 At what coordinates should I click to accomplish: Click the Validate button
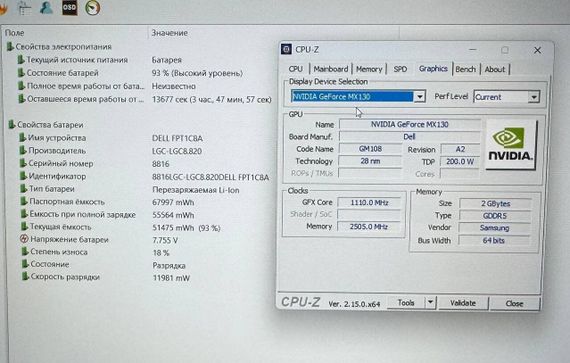click(463, 303)
